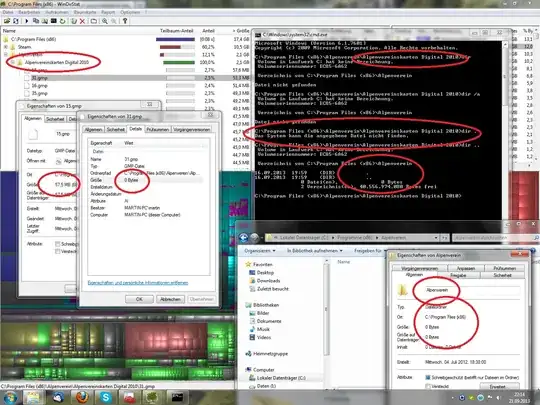540x405 pixels.
Task: Click the Zoom out magnifier toolbar icon
Action: (x=114, y=21)
